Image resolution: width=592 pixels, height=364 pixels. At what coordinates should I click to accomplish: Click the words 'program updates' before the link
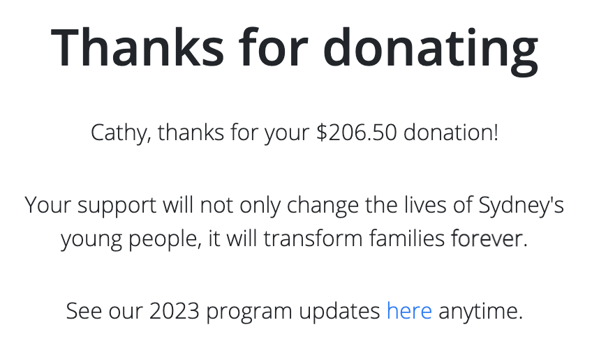293,312
